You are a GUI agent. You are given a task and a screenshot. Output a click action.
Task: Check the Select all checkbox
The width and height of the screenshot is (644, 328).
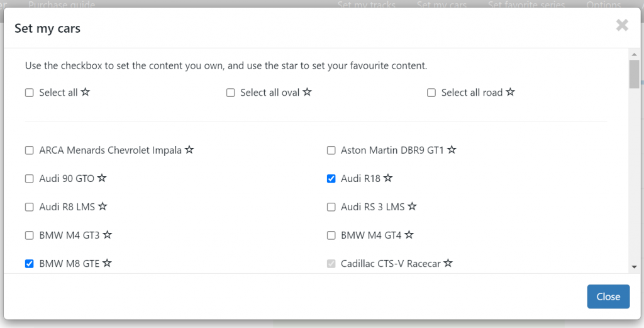(x=29, y=93)
